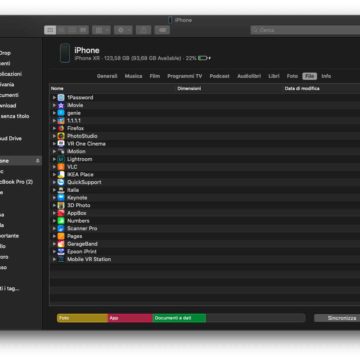Viewport: 360px width, 360px height.
Task: Click the Lightroom app icon
Action: coord(61,159)
